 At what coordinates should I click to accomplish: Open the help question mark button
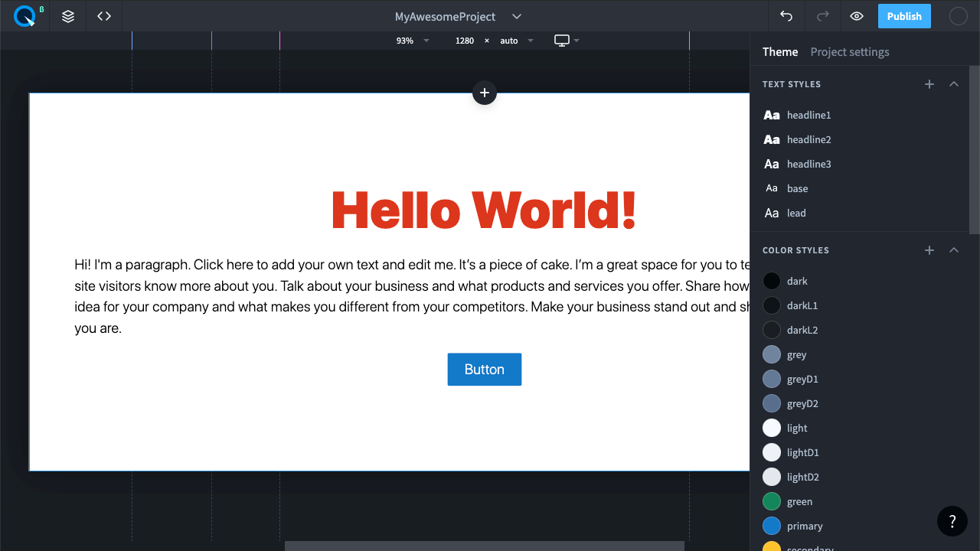click(952, 521)
